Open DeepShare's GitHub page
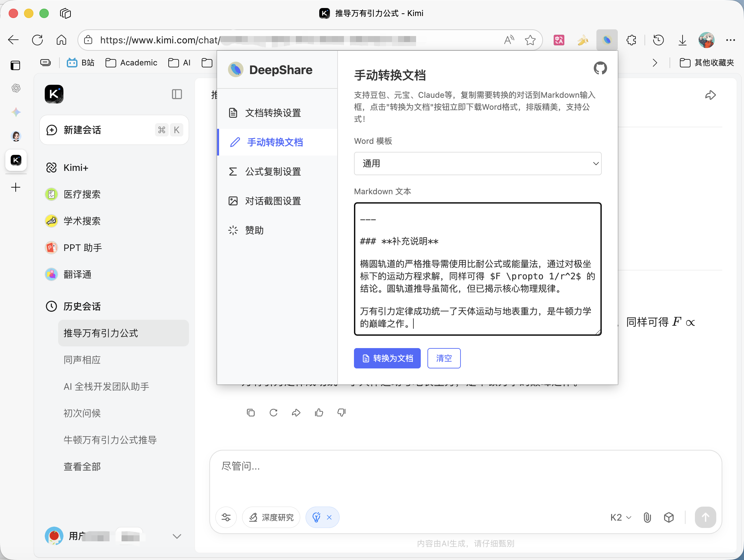The width and height of the screenshot is (744, 560). (600, 68)
